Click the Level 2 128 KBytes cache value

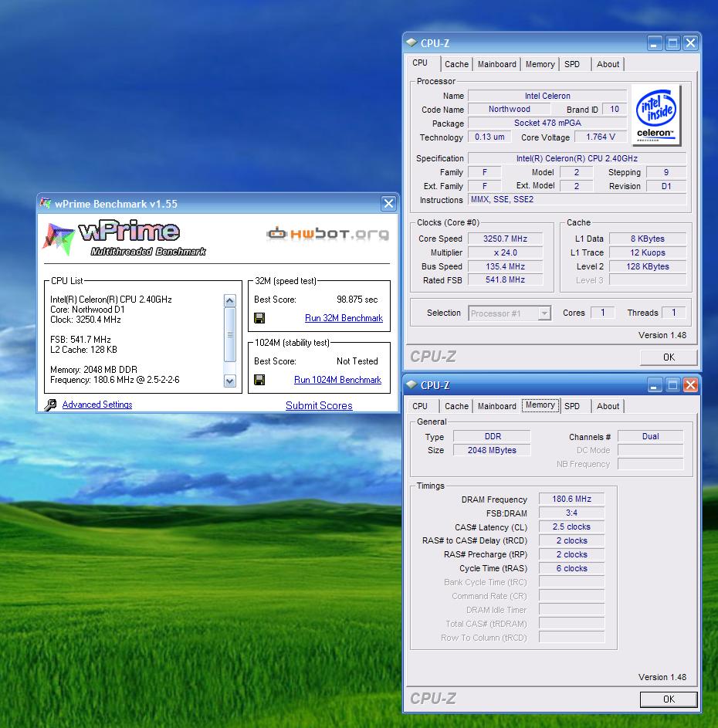(648, 266)
